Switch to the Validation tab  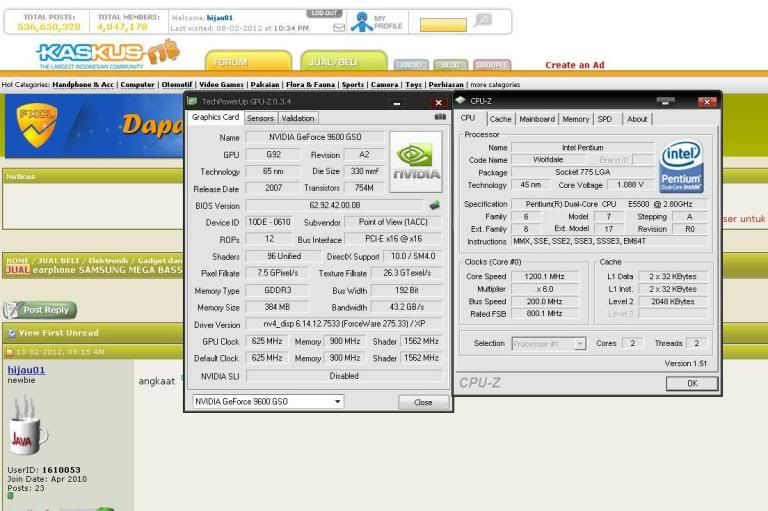[x=298, y=119]
